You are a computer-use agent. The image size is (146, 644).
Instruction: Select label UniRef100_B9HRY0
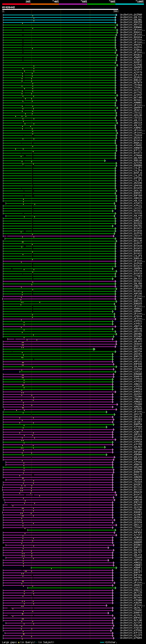[131, 613]
